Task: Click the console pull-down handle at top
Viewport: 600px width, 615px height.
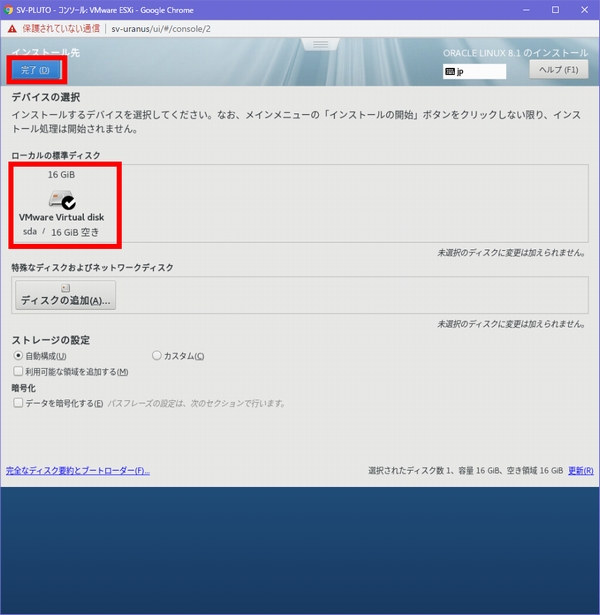Action: tap(320, 44)
